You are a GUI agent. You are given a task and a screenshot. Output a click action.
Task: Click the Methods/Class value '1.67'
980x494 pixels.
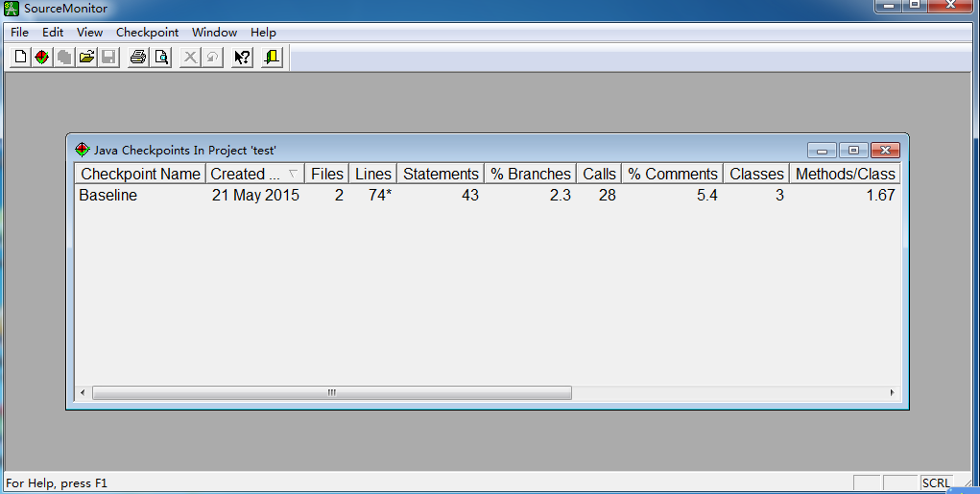[x=880, y=196]
